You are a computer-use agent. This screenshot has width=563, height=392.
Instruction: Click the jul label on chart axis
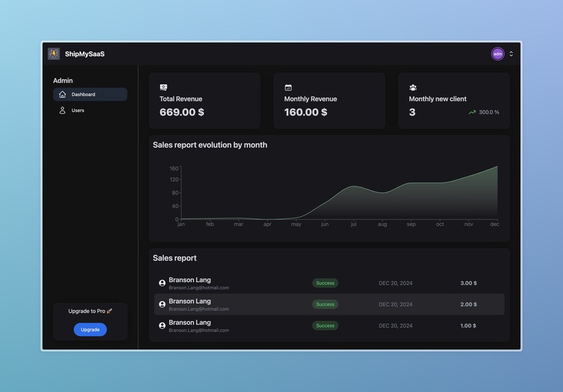(354, 224)
